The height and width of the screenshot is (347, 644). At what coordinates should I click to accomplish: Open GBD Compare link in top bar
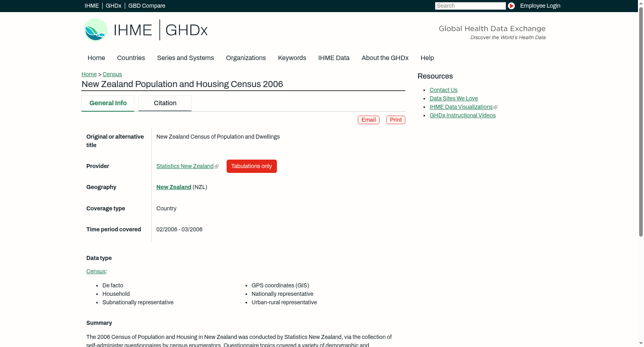tap(147, 6)
